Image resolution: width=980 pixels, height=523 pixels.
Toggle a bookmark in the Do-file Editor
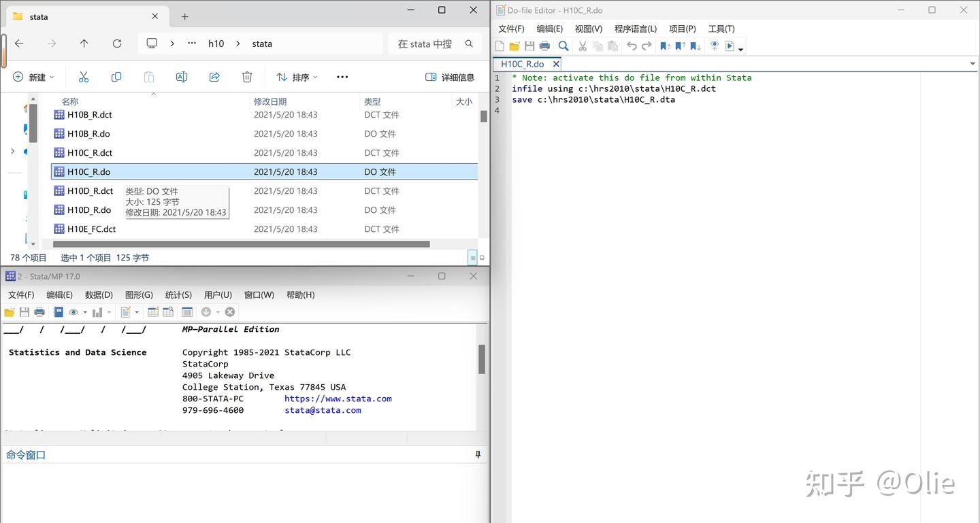pos(666,46)
